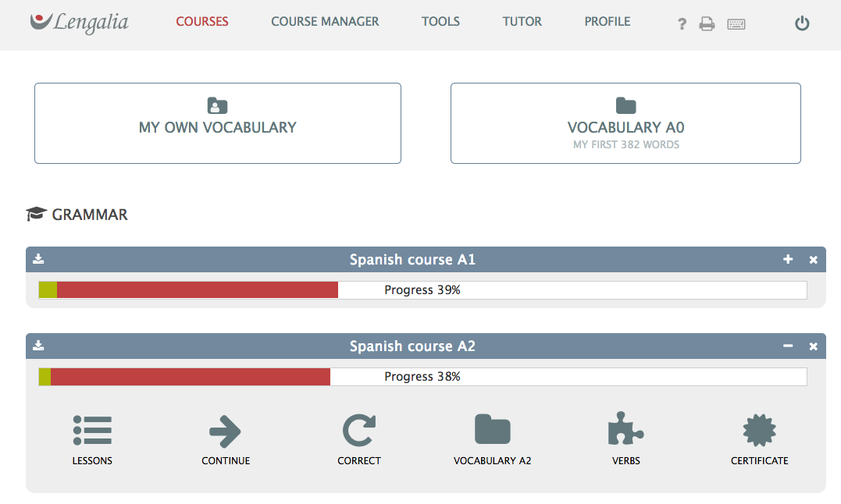Open the My Own Vocabulary card
The image size is (841, 504).
coord(218,123)
